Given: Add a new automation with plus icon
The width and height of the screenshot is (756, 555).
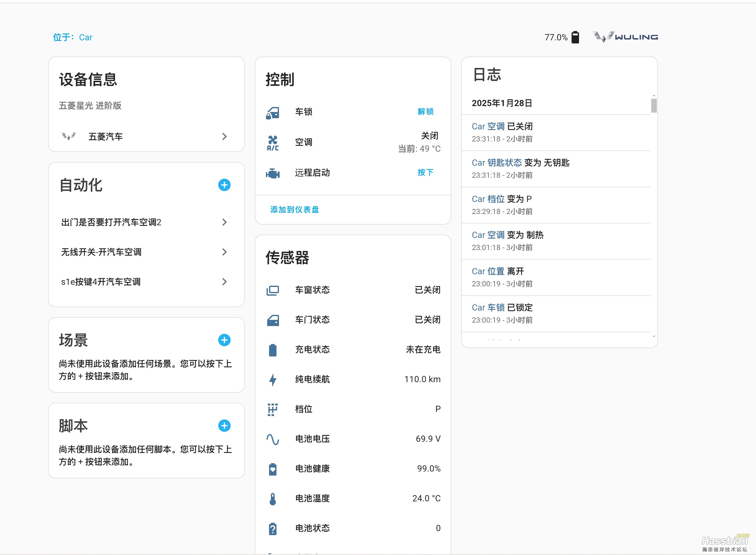Looking at the screenshot, I should [x=224, y=185].
